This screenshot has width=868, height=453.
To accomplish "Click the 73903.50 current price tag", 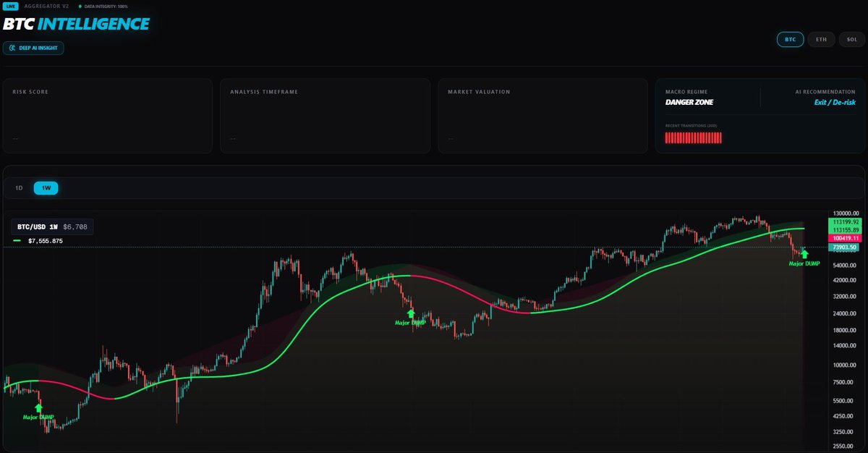I will pos(845,247).
